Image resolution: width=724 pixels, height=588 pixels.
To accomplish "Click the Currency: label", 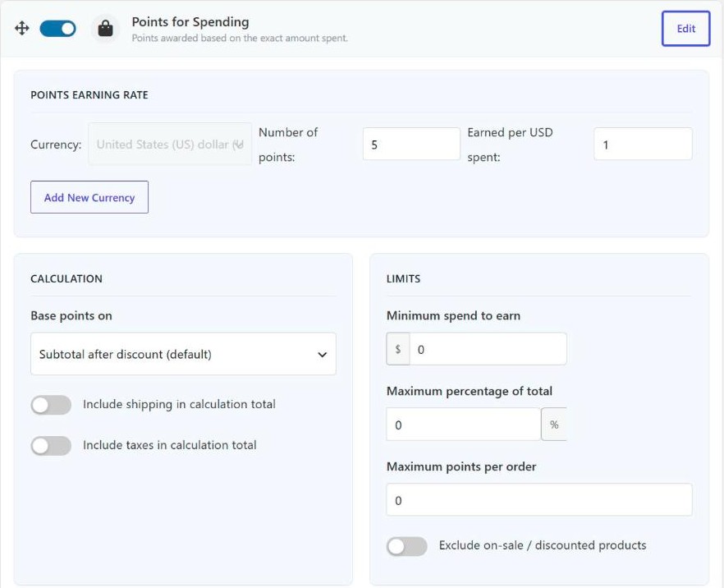I will (x=56, y=144).
